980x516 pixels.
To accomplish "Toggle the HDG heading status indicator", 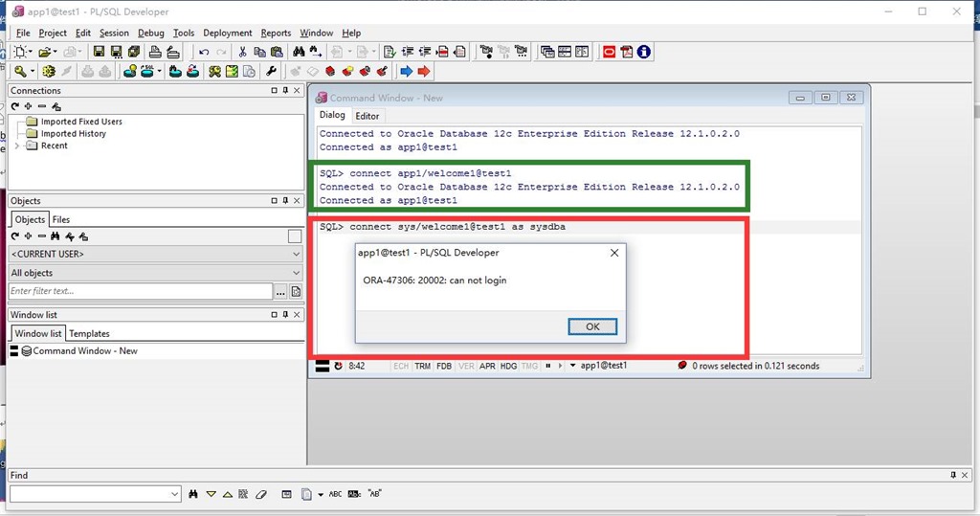I will pyautogui.click(x=509, y=366).
